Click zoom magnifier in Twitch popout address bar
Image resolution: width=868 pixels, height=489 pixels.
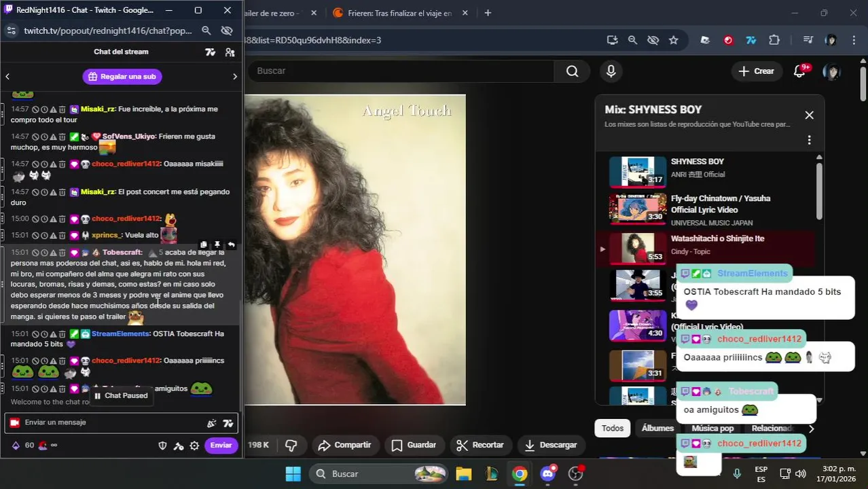(206, 31)
